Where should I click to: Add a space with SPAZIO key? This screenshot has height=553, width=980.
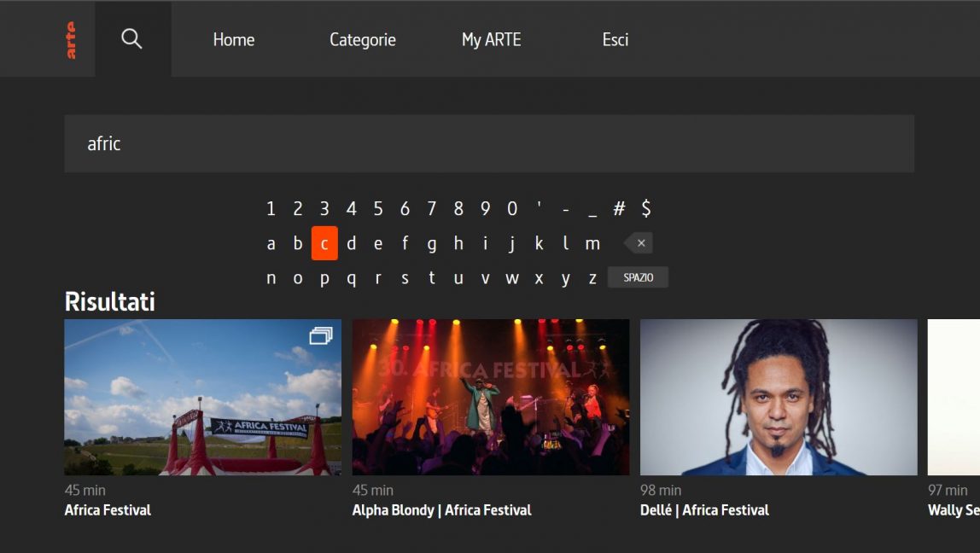[639, 277]
